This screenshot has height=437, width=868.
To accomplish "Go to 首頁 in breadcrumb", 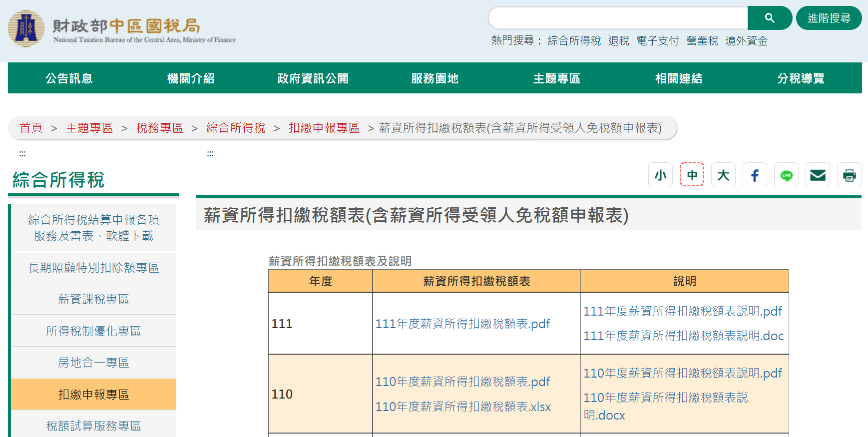I will tap(31, 128).
